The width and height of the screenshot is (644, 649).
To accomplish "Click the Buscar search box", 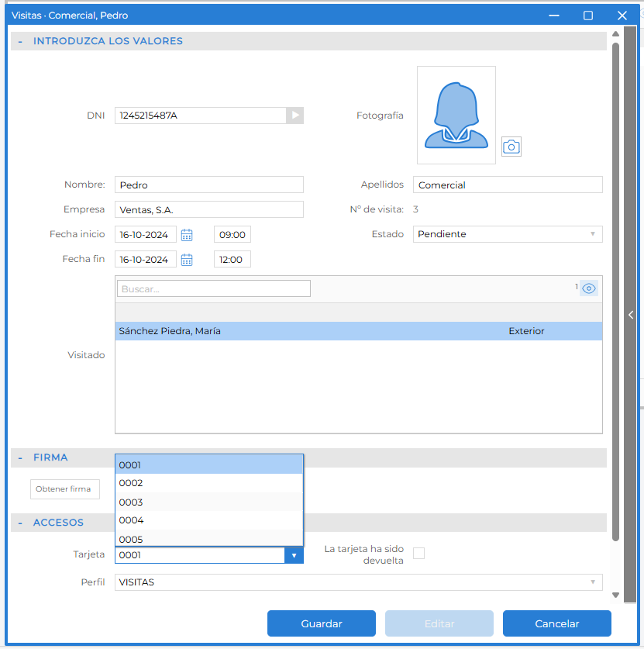I will 214,288.
